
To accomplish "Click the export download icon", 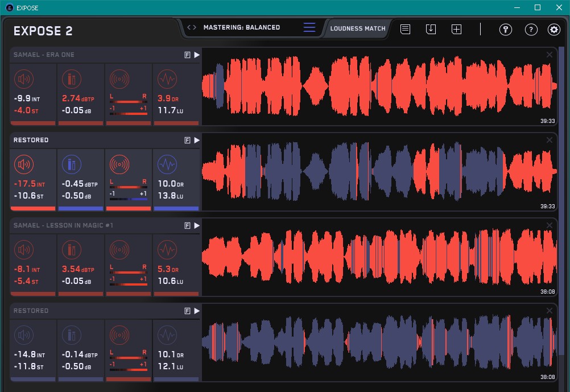I will click(x=431, y=29).
